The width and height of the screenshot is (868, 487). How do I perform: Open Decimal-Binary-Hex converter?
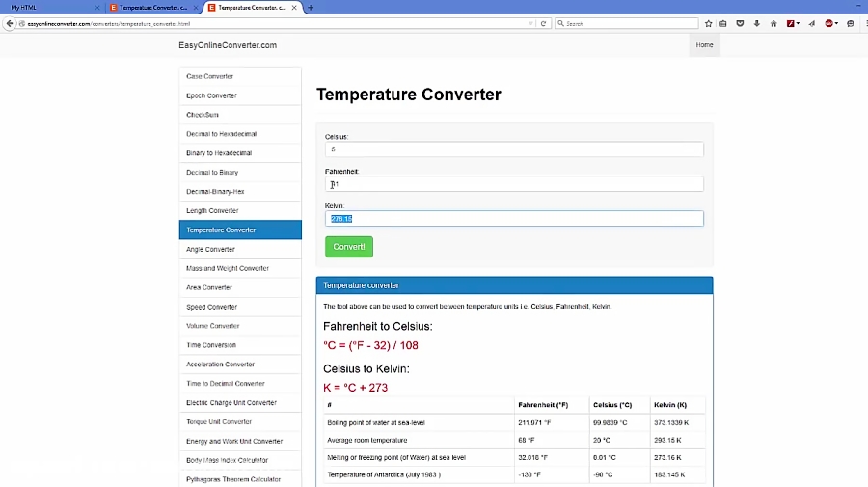tap(240, 192)
